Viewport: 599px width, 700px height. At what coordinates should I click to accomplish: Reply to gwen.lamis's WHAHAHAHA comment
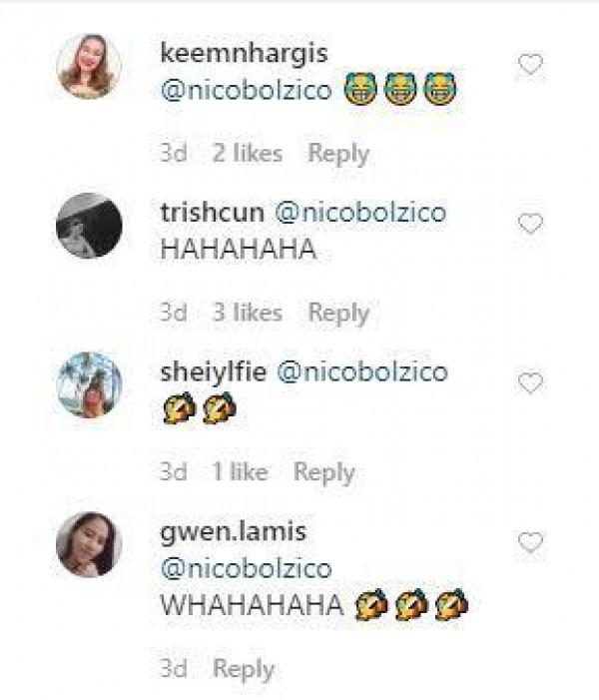pos(244,669)
